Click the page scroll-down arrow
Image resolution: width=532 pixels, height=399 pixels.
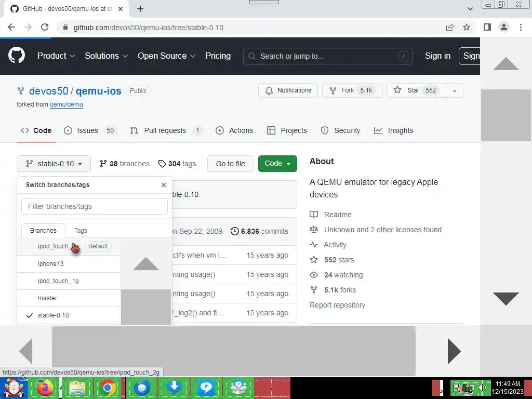(x=506, y=299)
